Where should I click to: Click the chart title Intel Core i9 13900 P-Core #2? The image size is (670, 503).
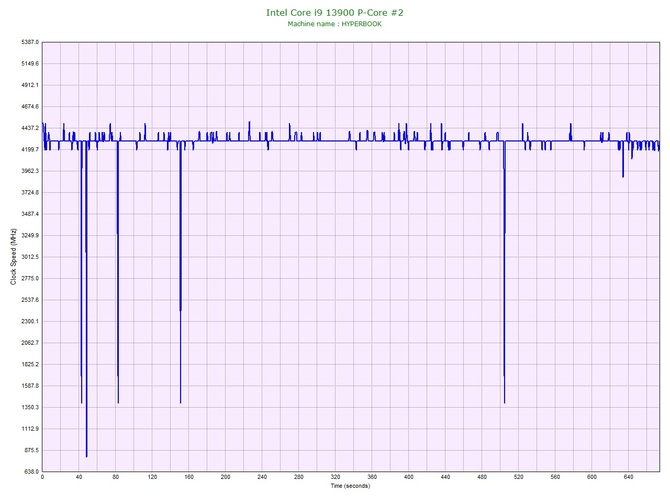(335, 12)
